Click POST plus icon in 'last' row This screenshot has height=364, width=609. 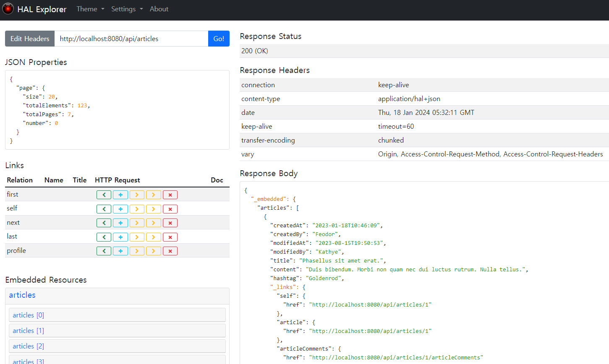(x=120, y=237)
